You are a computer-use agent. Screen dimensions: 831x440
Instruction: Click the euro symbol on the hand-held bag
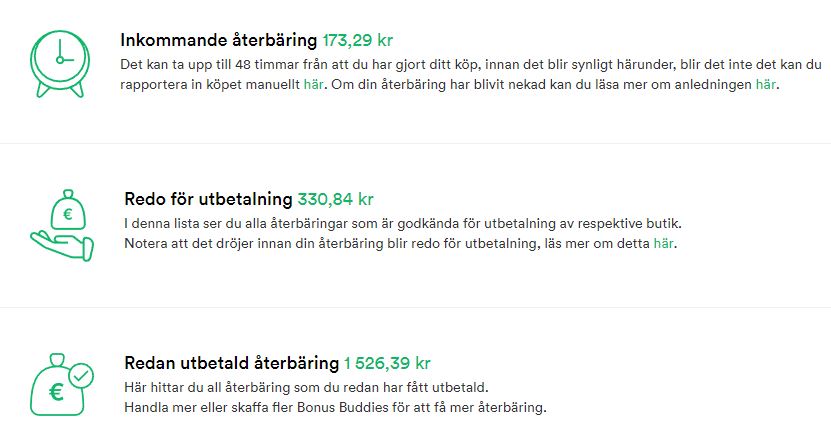tap(68, 214)
